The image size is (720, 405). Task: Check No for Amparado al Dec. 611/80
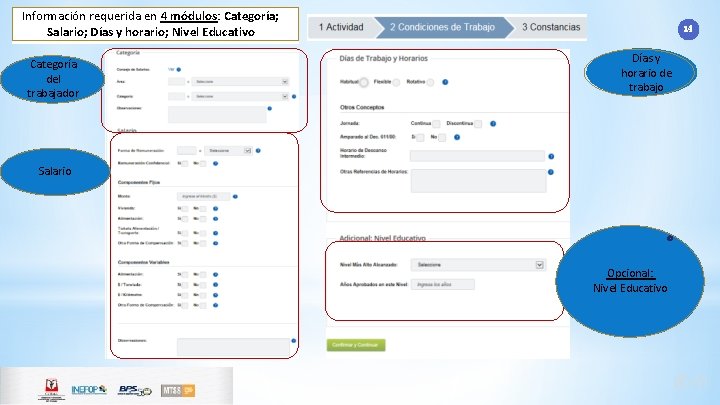coord(442,137)
